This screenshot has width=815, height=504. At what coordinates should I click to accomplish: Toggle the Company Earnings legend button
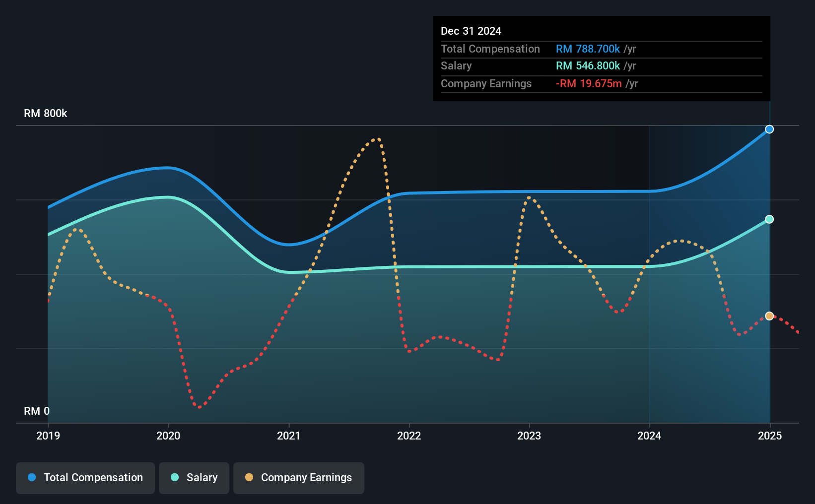point(299,478)
